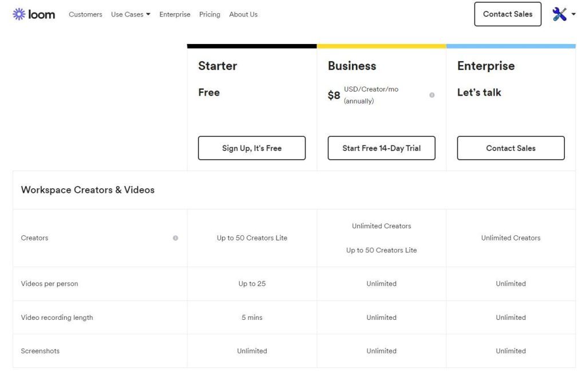The height and width of the screenshot is (392, 586).
Task: Click the Free price under Starter
Action: (208, 92)
